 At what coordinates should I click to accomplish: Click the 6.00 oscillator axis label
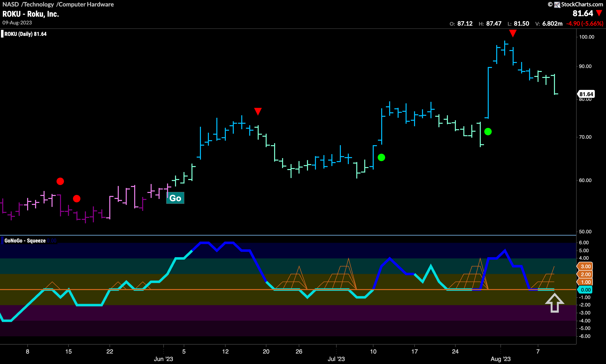click(x=584, y=243)
